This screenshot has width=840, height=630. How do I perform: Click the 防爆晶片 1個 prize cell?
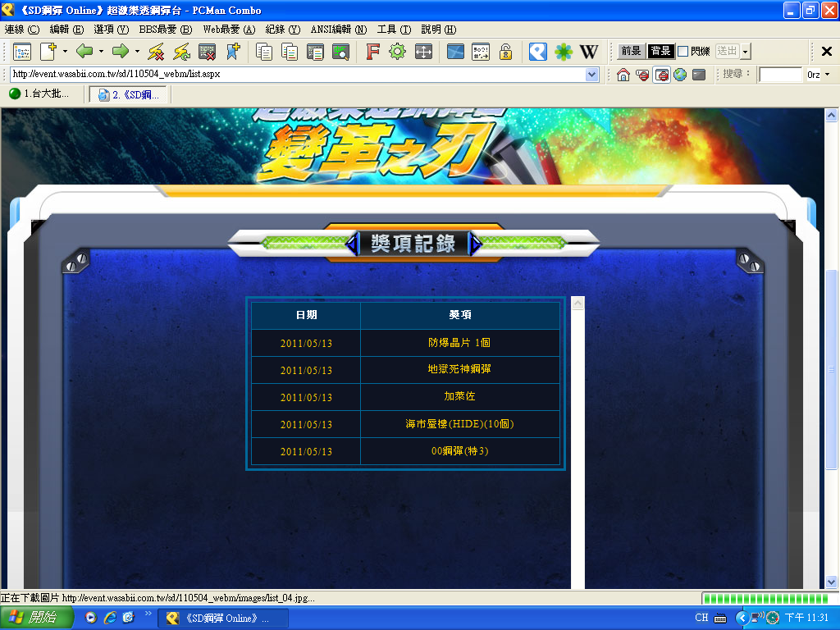tap(459, 343)
